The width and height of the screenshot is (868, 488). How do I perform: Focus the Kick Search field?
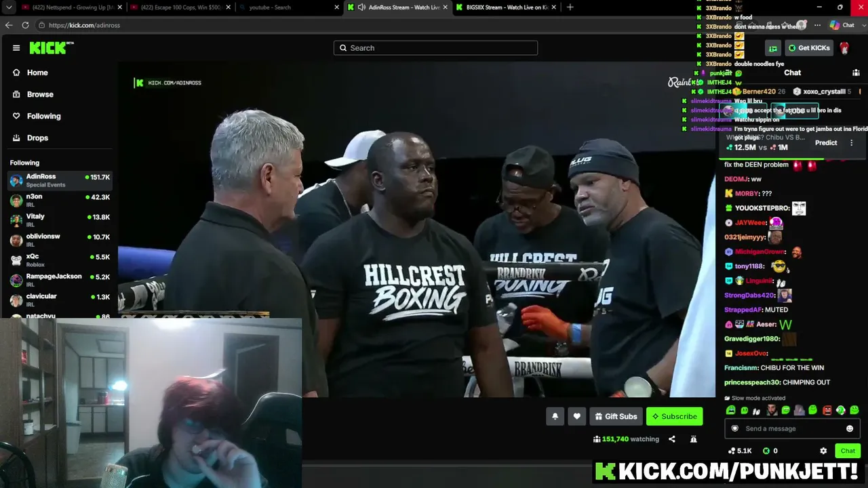pyautogui.click(x=435, y=48)
